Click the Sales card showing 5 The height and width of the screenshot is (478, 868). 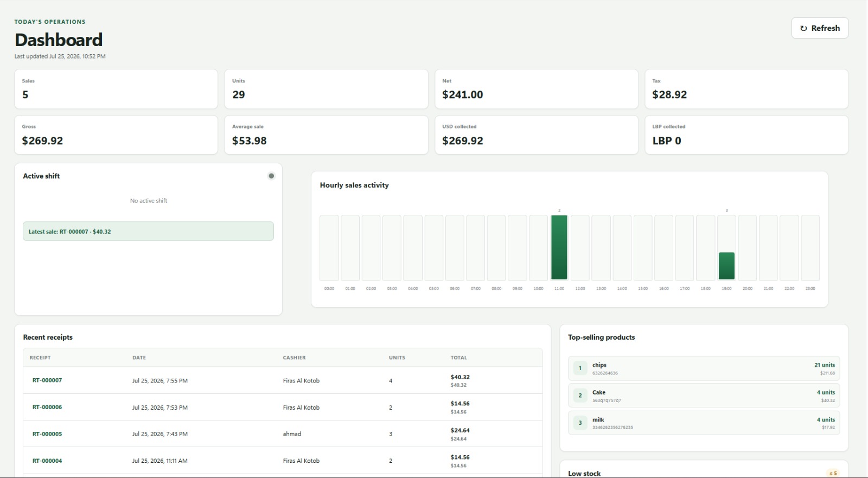116,89
